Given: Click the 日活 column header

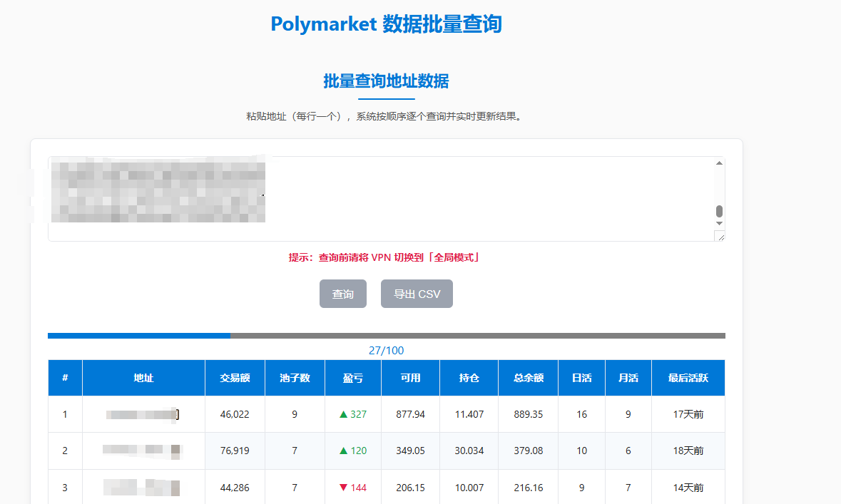Looking at the screenshot, I should 581,378.
